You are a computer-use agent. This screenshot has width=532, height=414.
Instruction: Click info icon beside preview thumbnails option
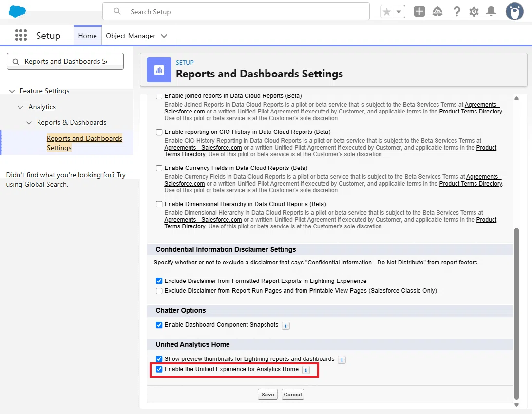(x=342, y=360)
